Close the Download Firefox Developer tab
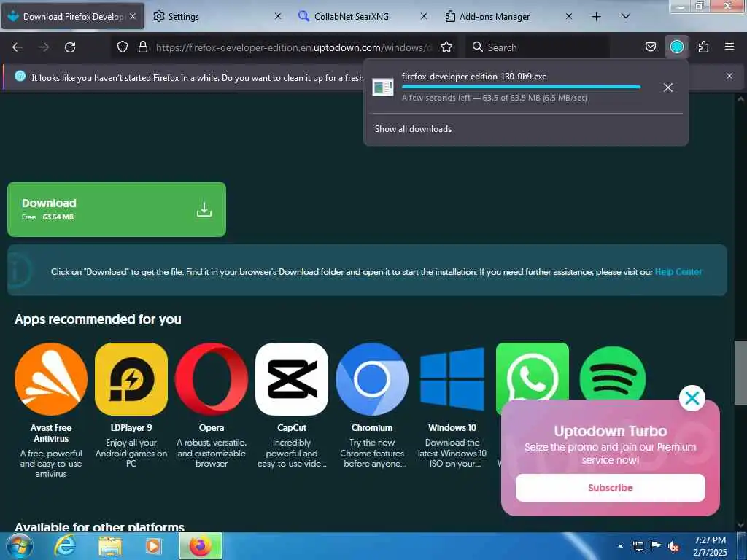The width and height of the screenshot is (747, 560). (x=133, y=17)
